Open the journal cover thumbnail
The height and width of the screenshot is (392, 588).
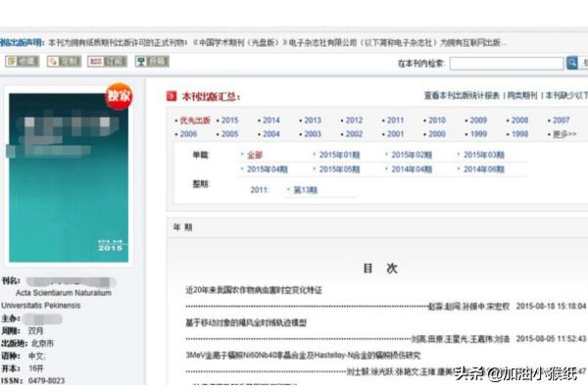coord(69,176)
